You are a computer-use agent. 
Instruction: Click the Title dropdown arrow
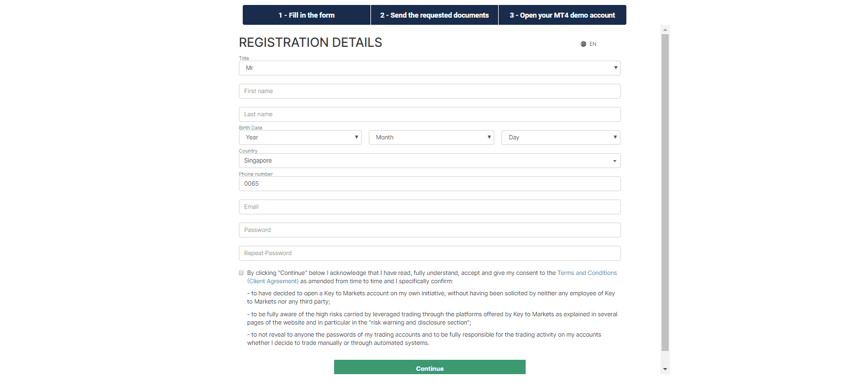click(615, 68)
